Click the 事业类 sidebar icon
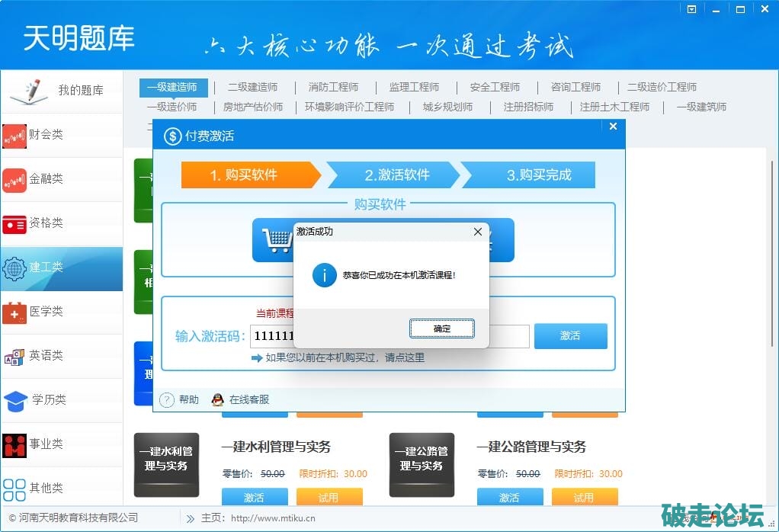The width and height of the screenshot is (779, 532). (x=14, y=445)
